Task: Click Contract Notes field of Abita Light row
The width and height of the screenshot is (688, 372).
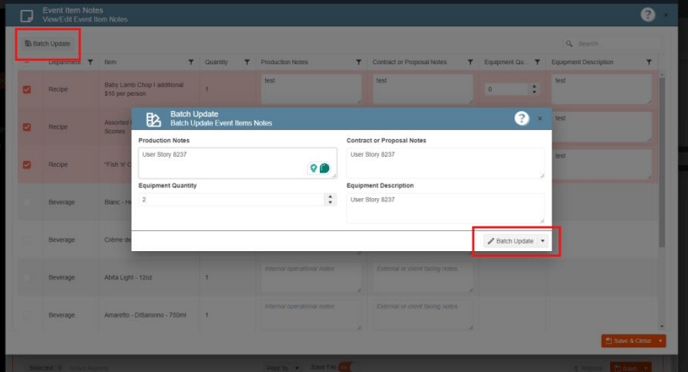Action: (x=423, y=277)
